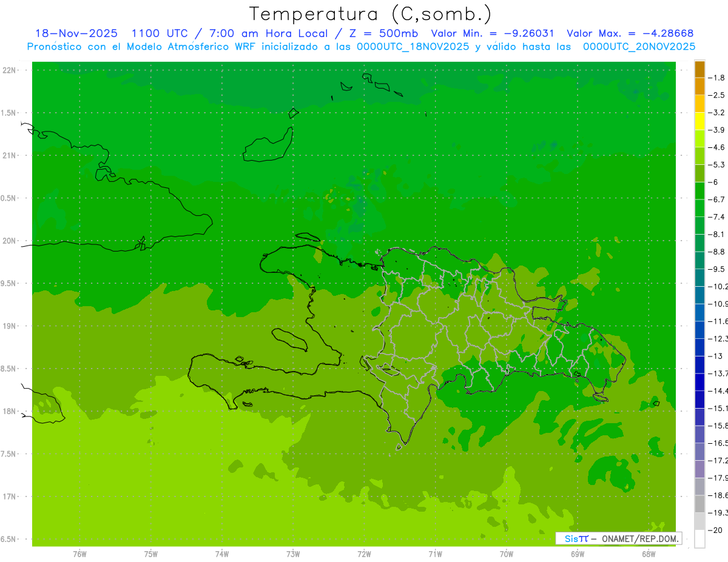Click the 'Temperatura (C,somb.)' map title
Screen dimensions: 728x562
[x=370, y=14]
